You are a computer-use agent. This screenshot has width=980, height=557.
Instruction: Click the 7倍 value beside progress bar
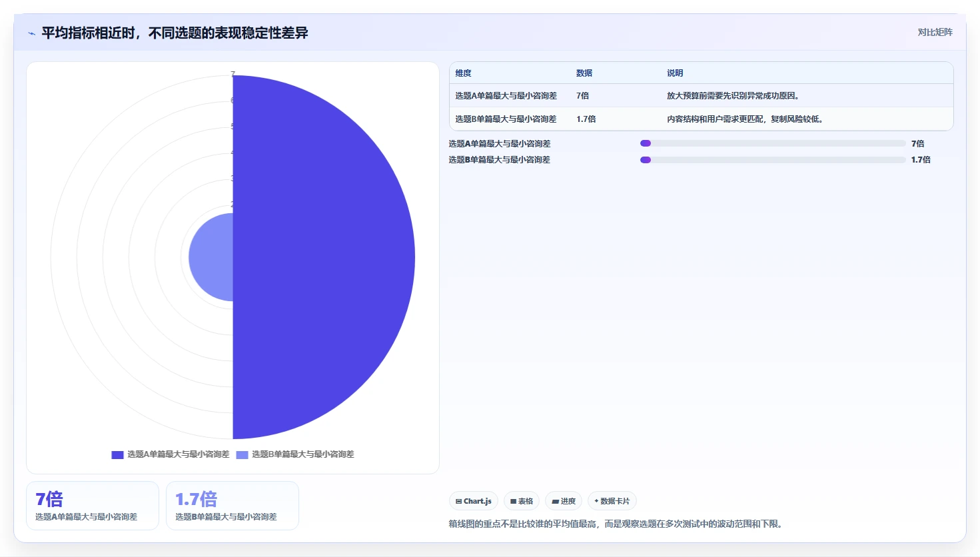coord(918,144)
